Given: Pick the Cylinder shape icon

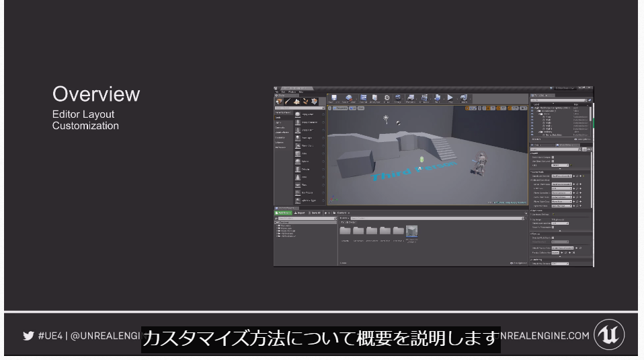Looking at the screenshot, I should pyautogui.click(x=298, y=170).
